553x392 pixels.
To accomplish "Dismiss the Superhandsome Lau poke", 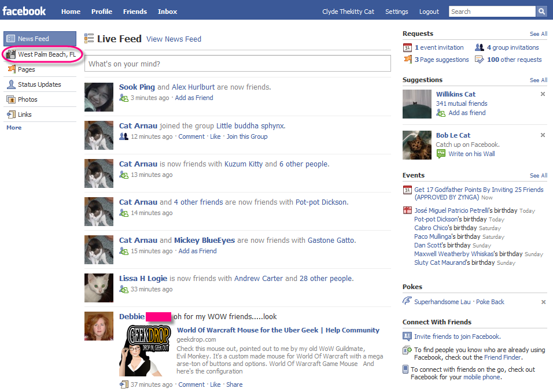I will 544,302.
